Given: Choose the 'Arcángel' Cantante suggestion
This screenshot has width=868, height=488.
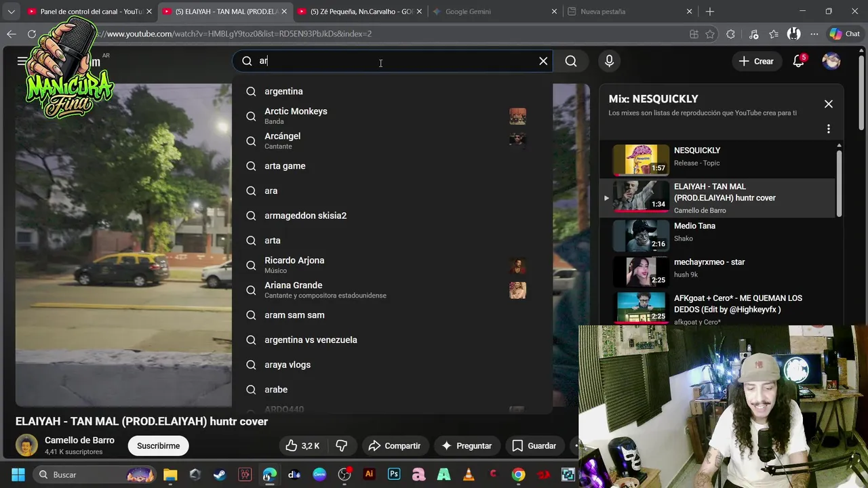Looking at the screenshot, I should pos(392,141).
